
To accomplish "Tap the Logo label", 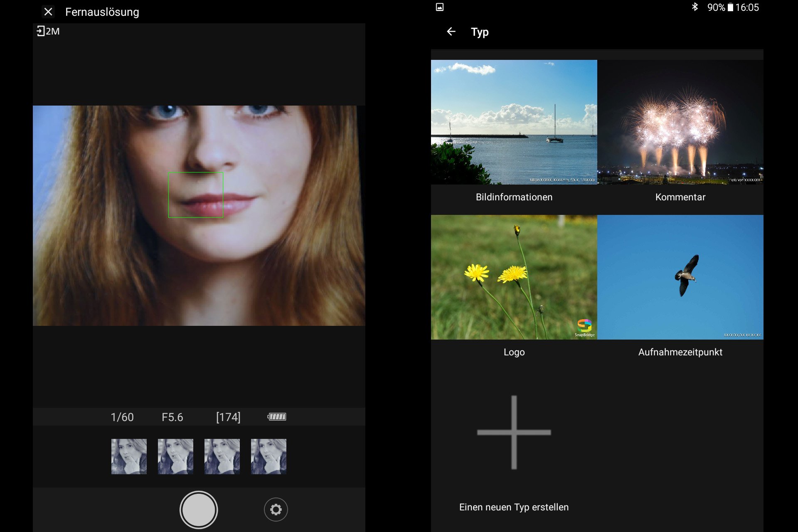I will [514, 352].
